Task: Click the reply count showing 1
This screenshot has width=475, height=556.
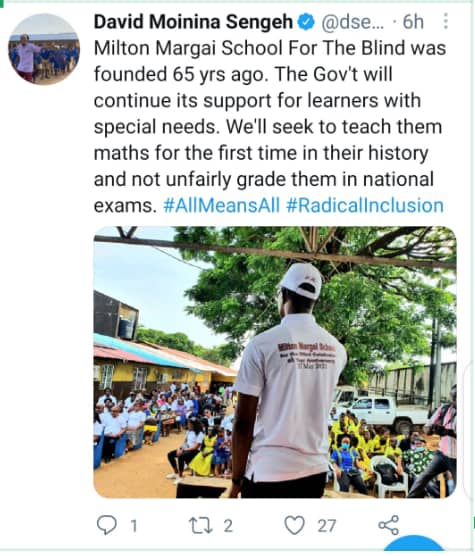Action: pyautogui.click(x=134, y=526)
